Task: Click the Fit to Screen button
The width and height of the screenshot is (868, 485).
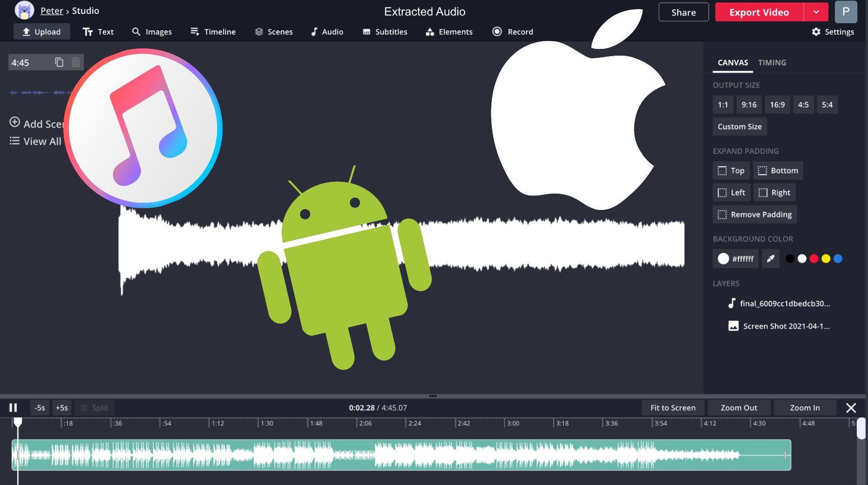Action: tap(672, 408)
